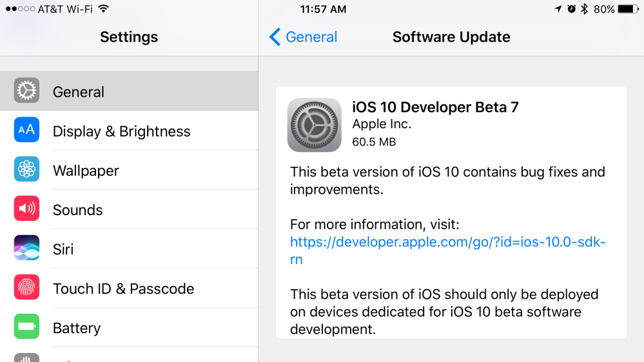Tap the blue AA Display icon

tap(26, 130)
